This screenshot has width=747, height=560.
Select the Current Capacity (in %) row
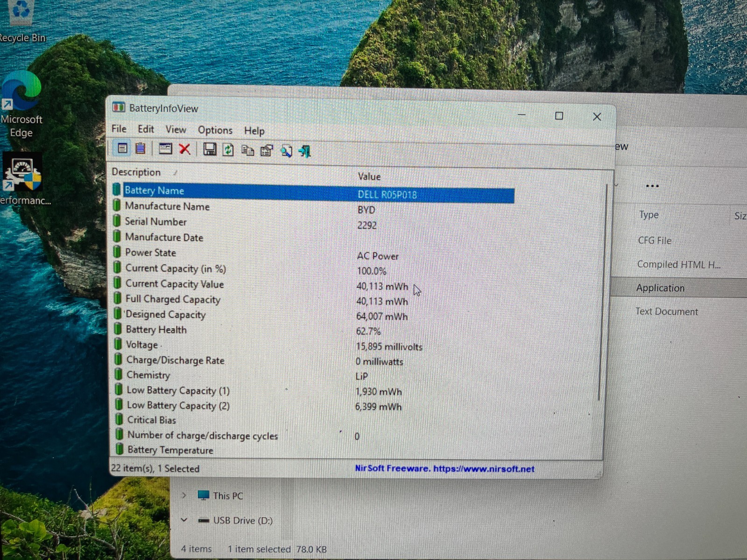pyautogui.click(x=313, y=269)
